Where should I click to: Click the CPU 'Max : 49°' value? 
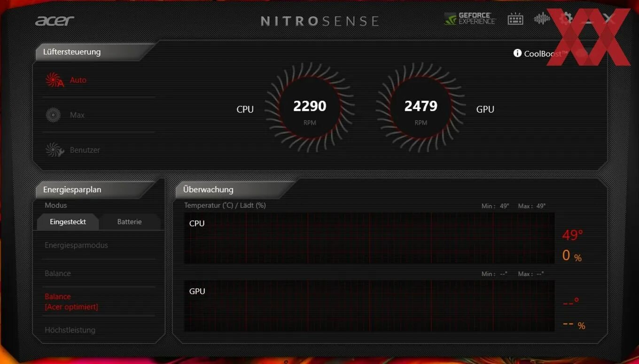[532, 206]
